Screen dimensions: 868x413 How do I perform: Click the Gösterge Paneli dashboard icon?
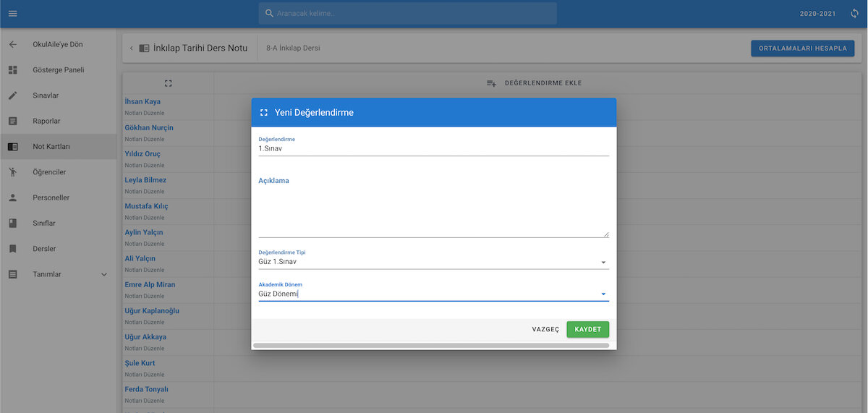12,70
